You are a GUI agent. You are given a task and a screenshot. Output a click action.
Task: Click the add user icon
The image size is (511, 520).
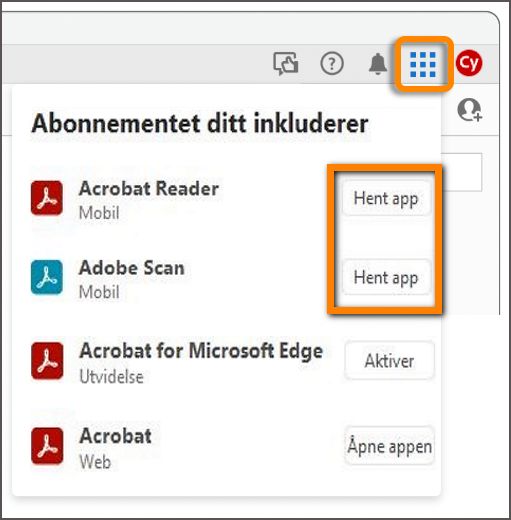point(469,110)
